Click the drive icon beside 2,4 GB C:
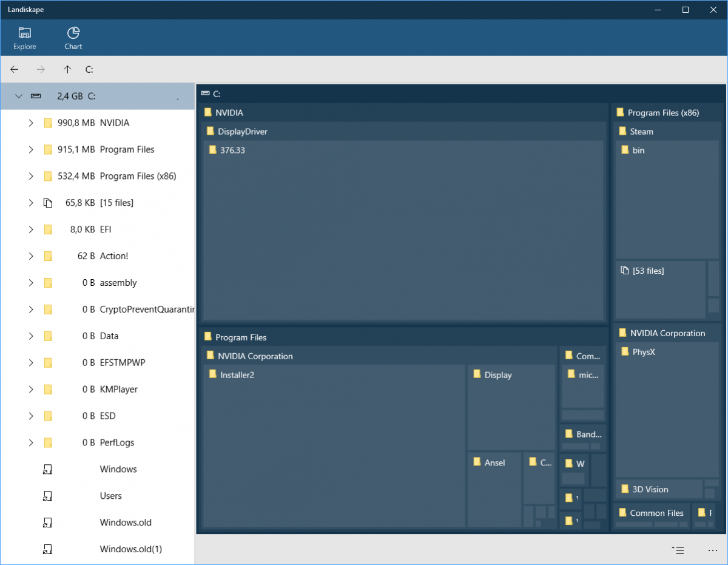 tap(36, 96)
